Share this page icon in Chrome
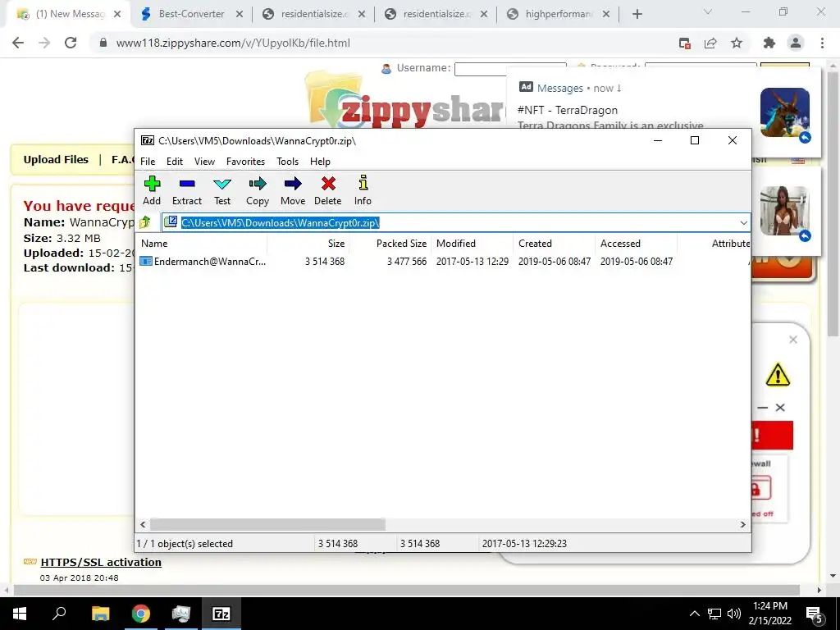This screenshot has width=840, height=630. click(x=710, y=43)
